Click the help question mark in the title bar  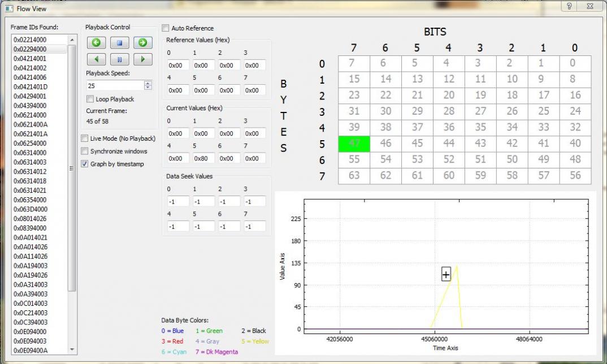coord(569,6)
